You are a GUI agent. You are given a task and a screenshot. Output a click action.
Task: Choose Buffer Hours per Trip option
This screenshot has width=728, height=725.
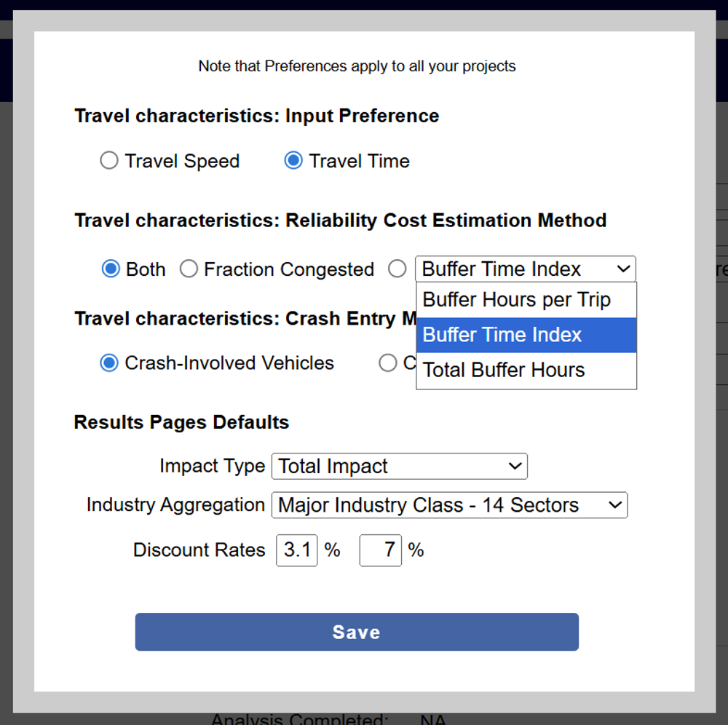point(526,300)
